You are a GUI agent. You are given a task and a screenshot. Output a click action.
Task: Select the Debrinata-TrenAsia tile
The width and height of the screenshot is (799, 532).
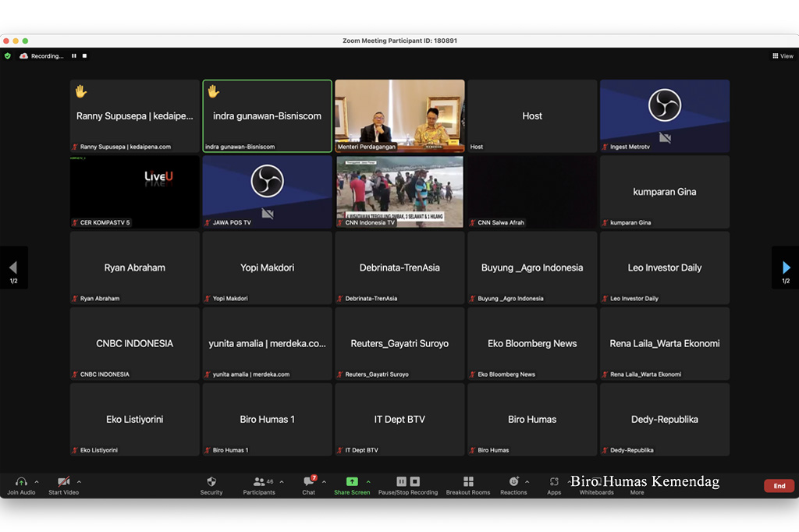399,268
